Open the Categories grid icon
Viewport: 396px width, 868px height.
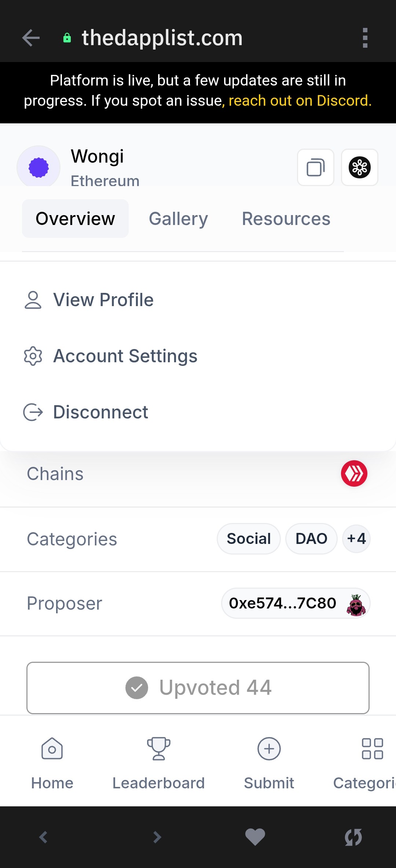pos(373,749)
